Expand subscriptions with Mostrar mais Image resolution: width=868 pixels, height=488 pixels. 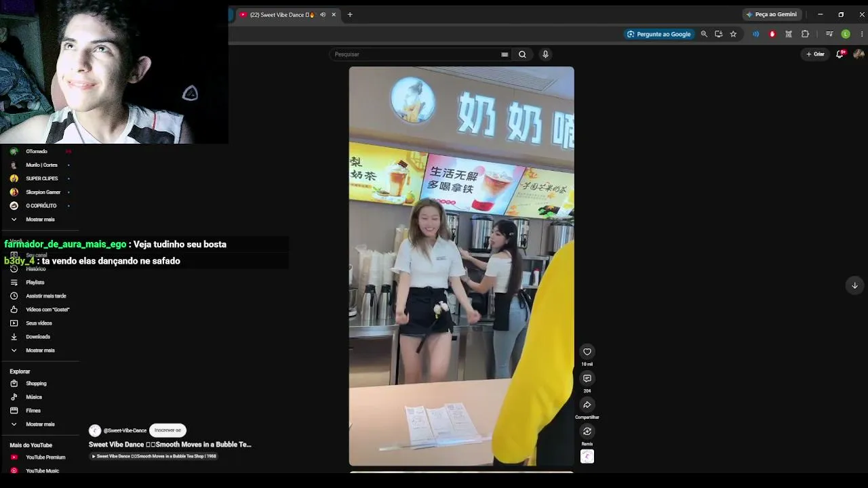[x=39, y=220]
